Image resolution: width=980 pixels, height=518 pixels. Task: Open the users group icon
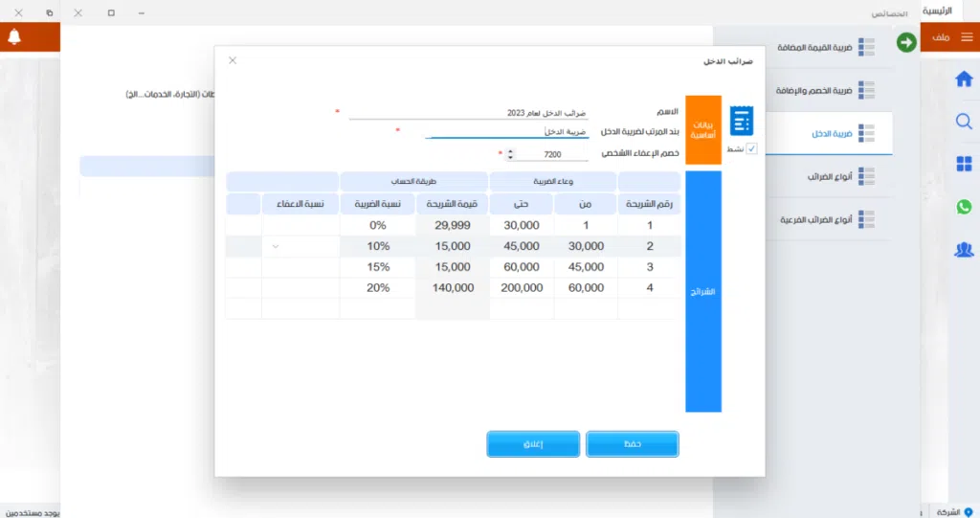coord(964,250)
